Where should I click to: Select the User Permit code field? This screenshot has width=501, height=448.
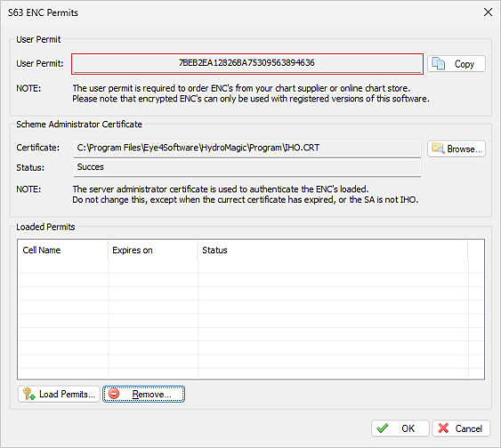pos(247,63)
